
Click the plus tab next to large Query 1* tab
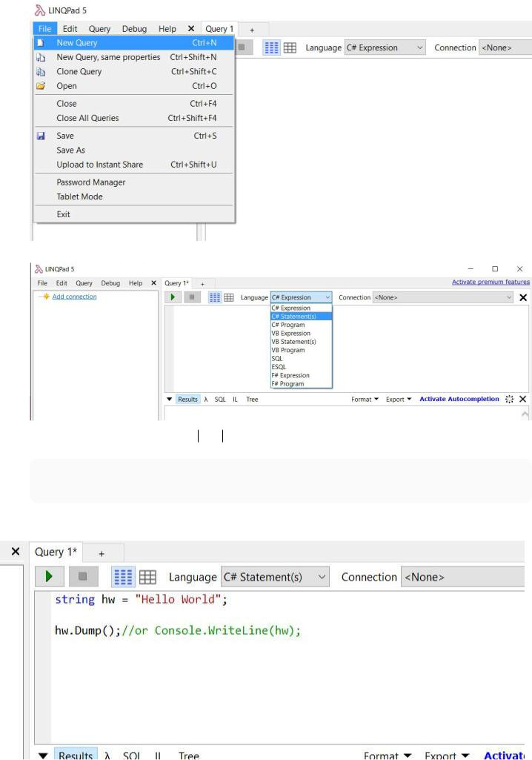click(x=102, y=554)
